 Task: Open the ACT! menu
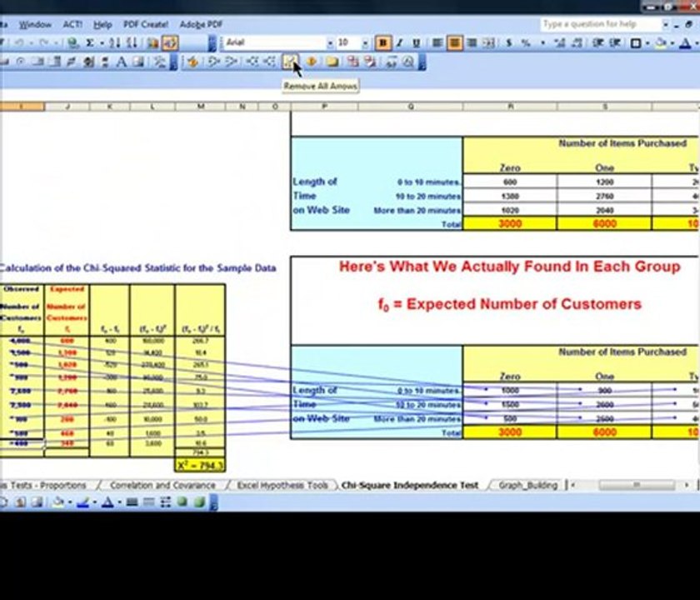tap(72, 24)
